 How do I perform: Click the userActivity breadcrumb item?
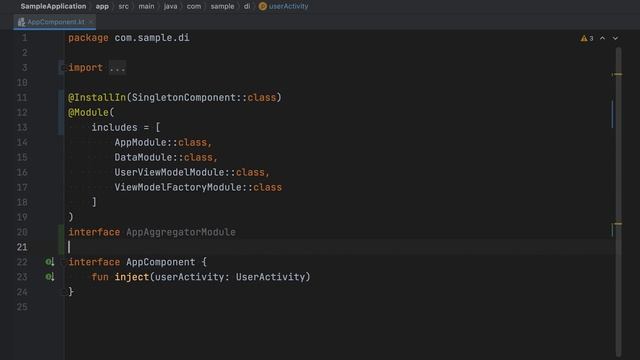pyautogui.click(x=288, y=6)
